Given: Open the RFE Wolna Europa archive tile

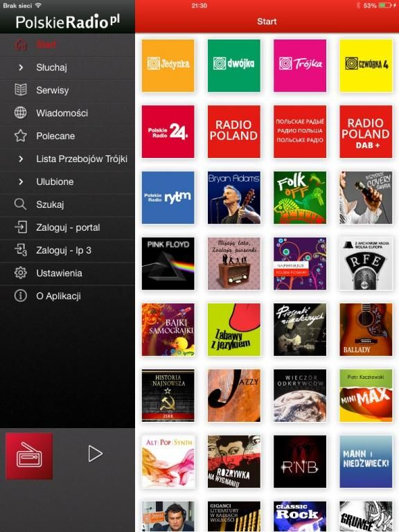Looking at the screenshot, I should point(366,264).
